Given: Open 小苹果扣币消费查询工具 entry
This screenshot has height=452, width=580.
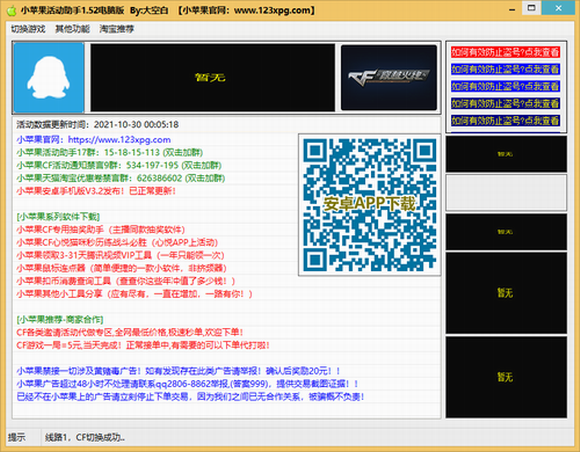Looking at the screenshot, I should tap(126, 281).
